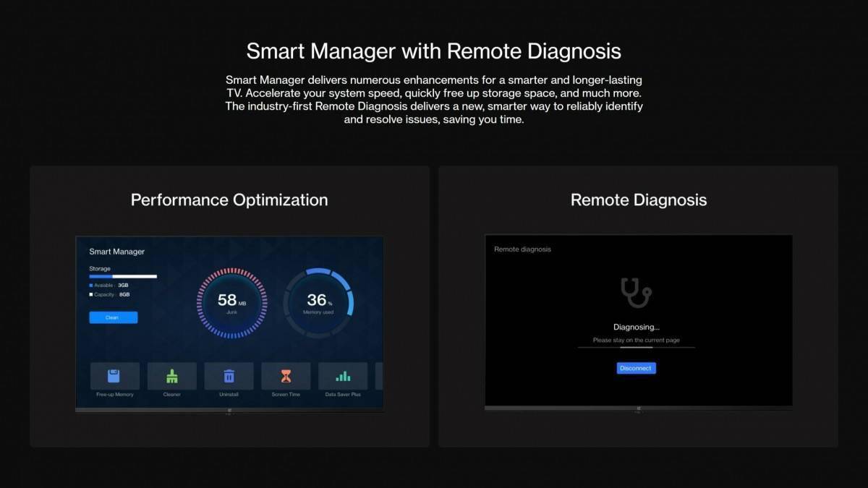Click the Performance Optimization TV screen preview
Screen dimensions: 868x488
click(229, 322)
